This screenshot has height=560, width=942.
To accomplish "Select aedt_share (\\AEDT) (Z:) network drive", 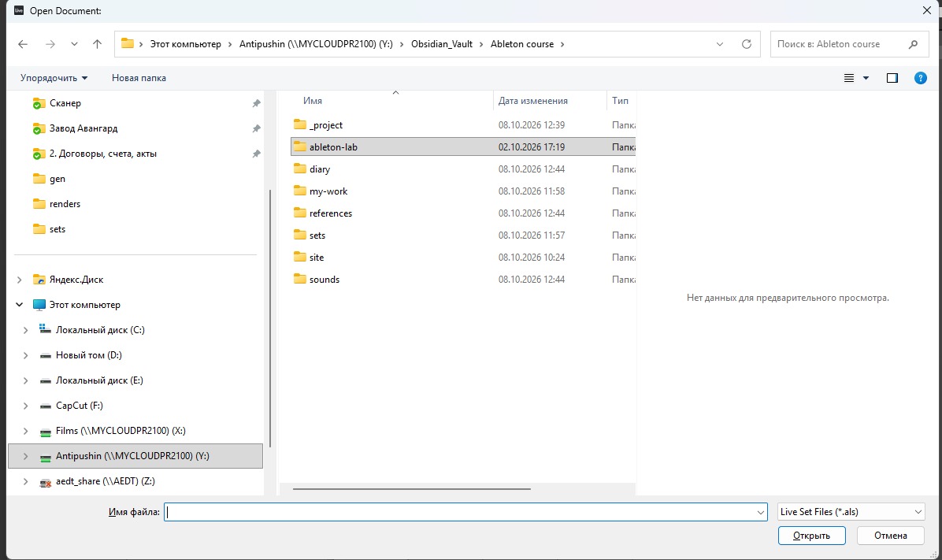I will [x=135, y=481].
